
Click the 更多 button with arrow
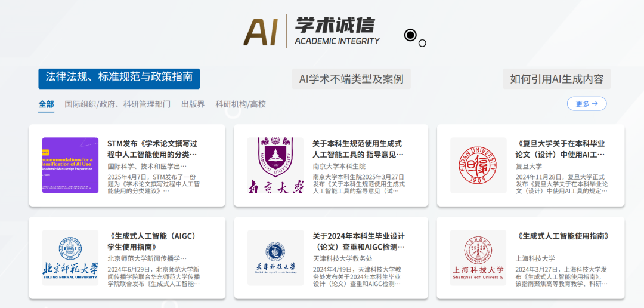click(x=586, y=104)
